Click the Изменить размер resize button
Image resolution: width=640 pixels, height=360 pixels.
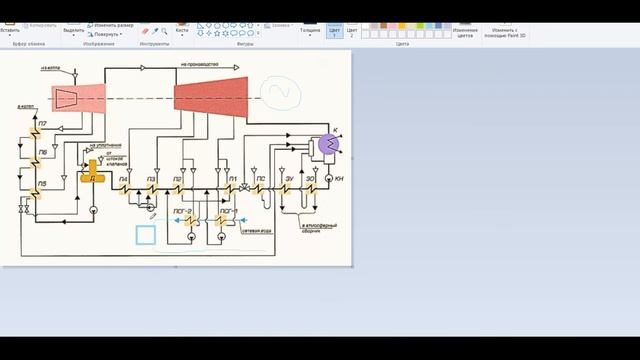[111, 25]
